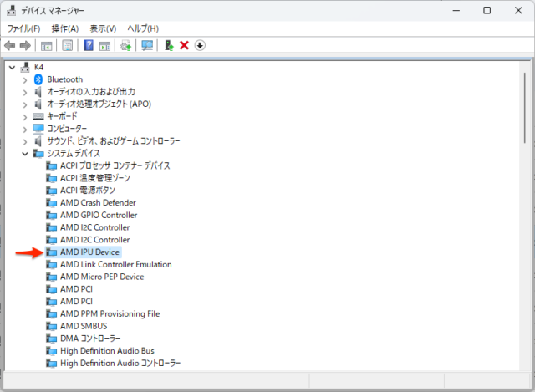Screen dimensions: 535x392
Task: Expand the Bluetooth category
Action: (x=25, y=79)
